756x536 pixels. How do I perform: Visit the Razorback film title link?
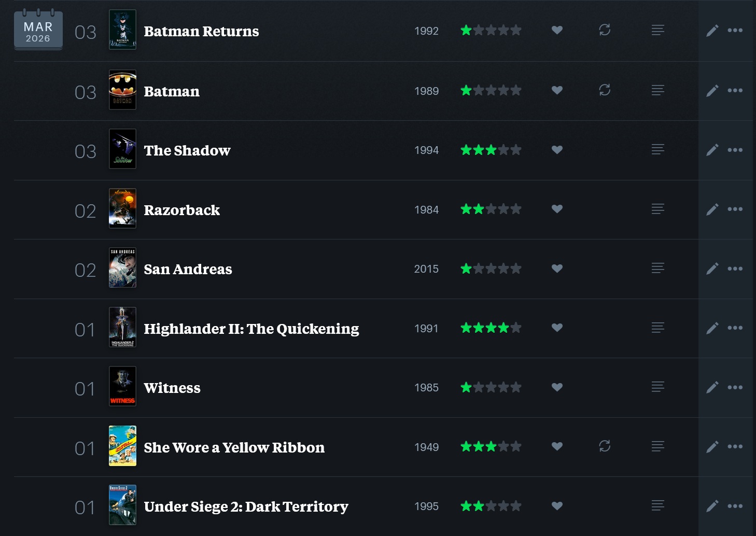click(182, 210)
